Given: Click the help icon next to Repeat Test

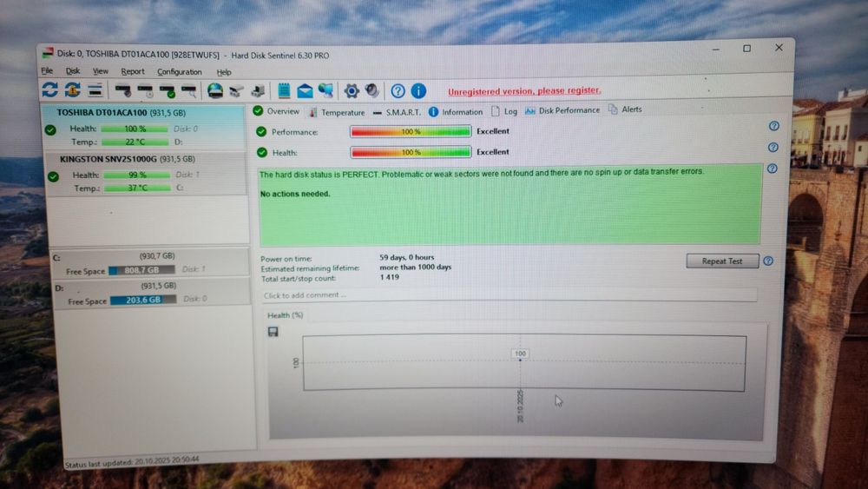Looking at the screenshot, I should [768, 261].
